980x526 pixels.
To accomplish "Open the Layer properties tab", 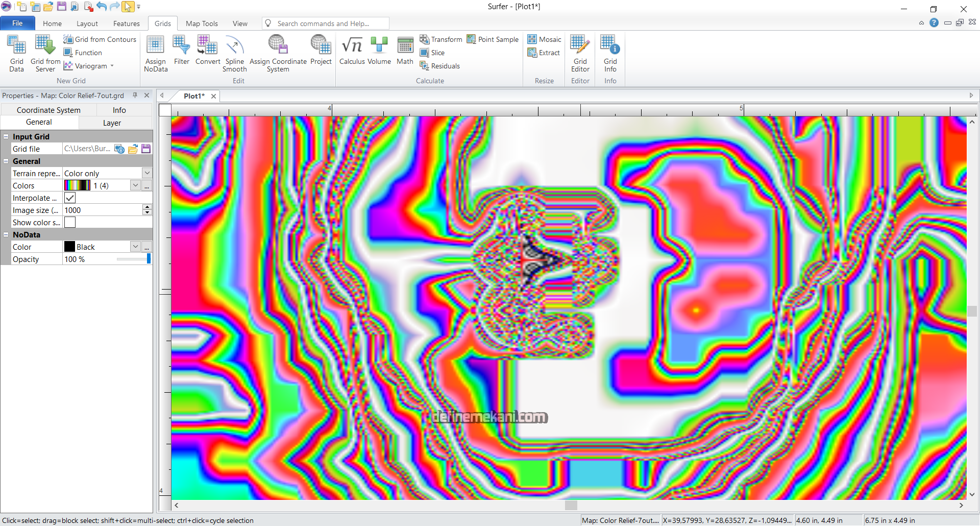I will coord(112,123).
